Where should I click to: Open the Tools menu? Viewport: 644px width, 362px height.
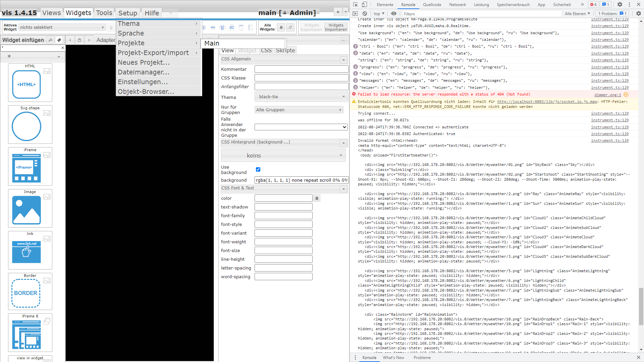[x=104, y=13]
